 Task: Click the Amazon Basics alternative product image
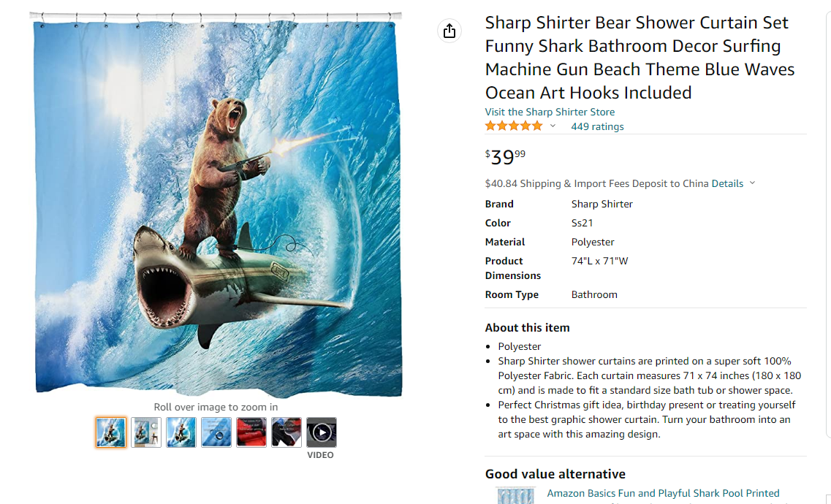coord(516,496)
